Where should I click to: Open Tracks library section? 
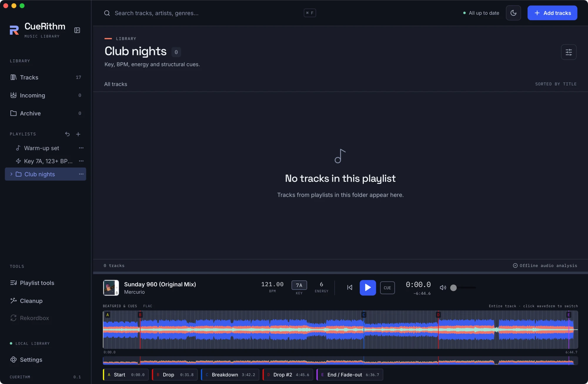tap(46, 77)
